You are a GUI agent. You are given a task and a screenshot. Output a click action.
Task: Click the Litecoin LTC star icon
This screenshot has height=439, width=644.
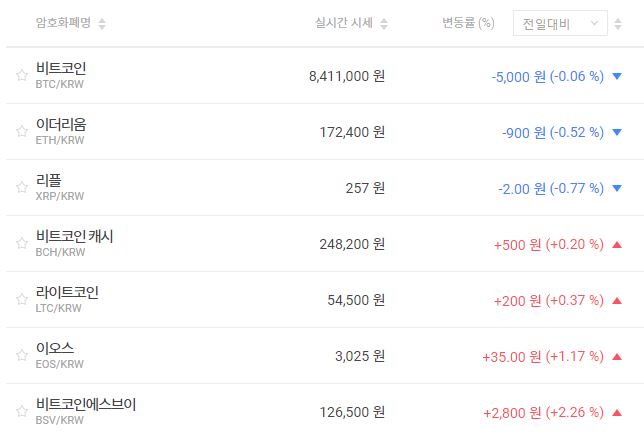point(21,299)
